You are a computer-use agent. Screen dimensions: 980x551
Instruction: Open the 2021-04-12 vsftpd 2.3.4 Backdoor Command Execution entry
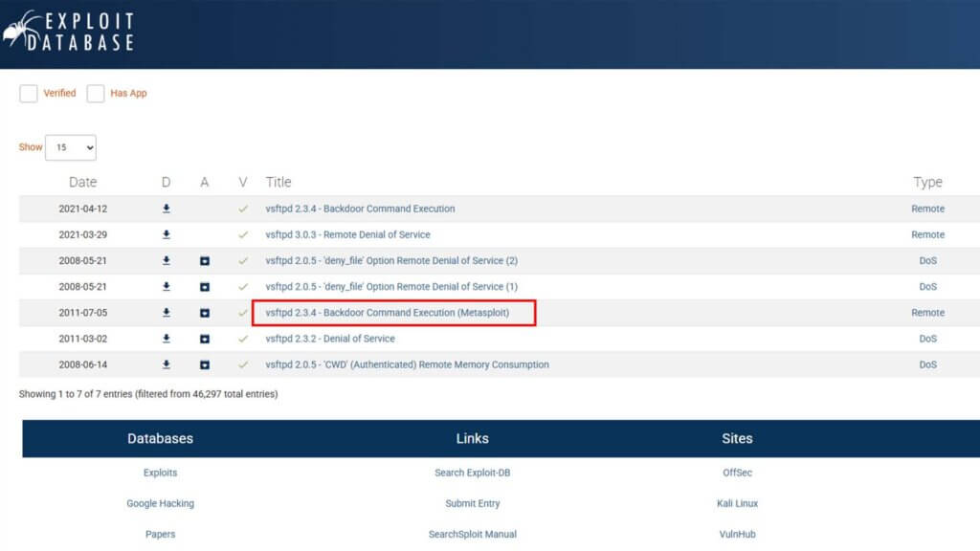(x=360, y=209)
